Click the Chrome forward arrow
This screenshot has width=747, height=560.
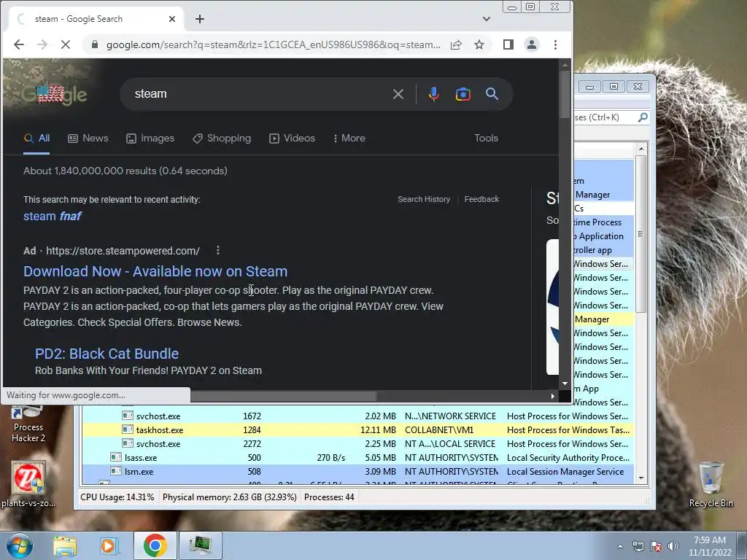(42, 44)
